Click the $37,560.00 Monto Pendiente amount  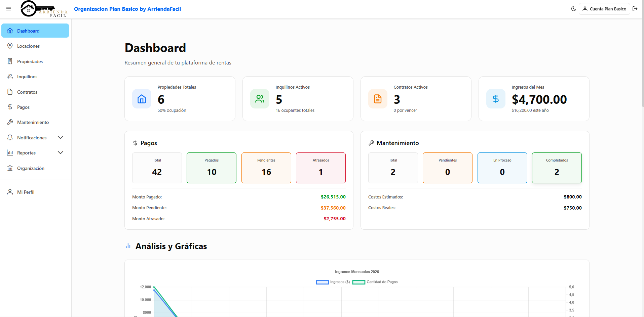333,208
